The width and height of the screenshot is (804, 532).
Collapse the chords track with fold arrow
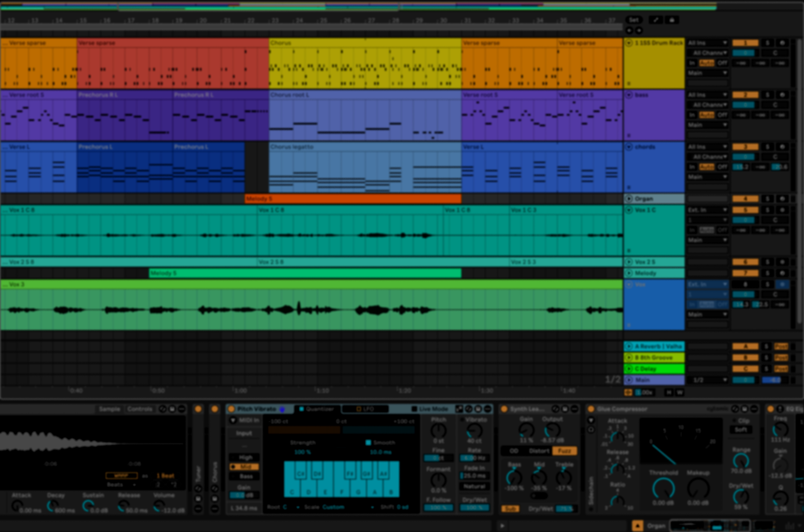(629, 147)
